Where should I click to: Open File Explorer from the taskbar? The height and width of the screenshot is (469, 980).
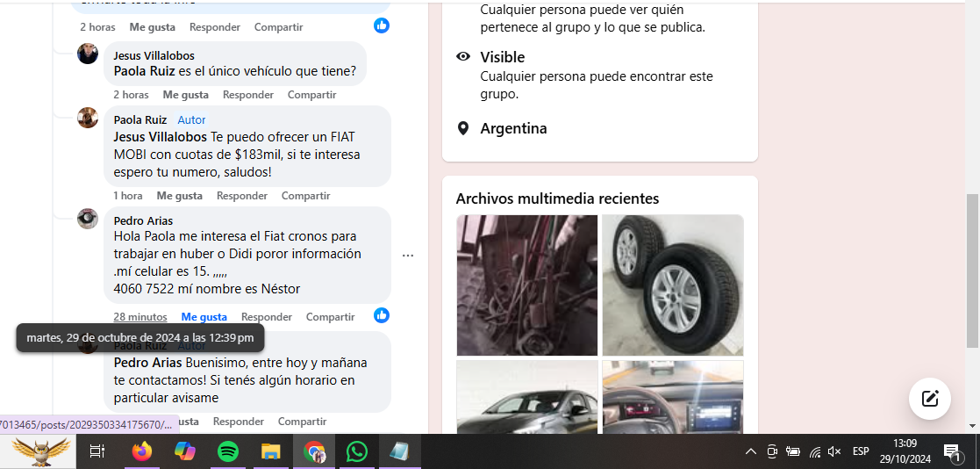pyautogui.click(x=270, y=451)
